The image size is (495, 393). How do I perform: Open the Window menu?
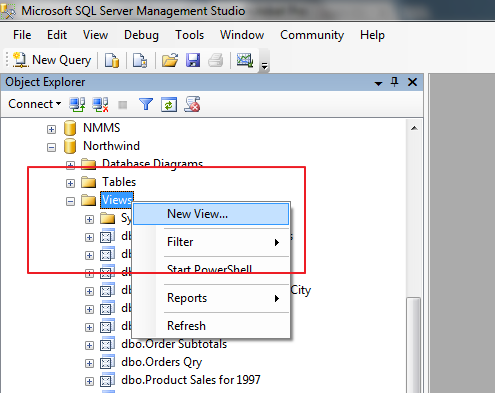pos(242,35)
